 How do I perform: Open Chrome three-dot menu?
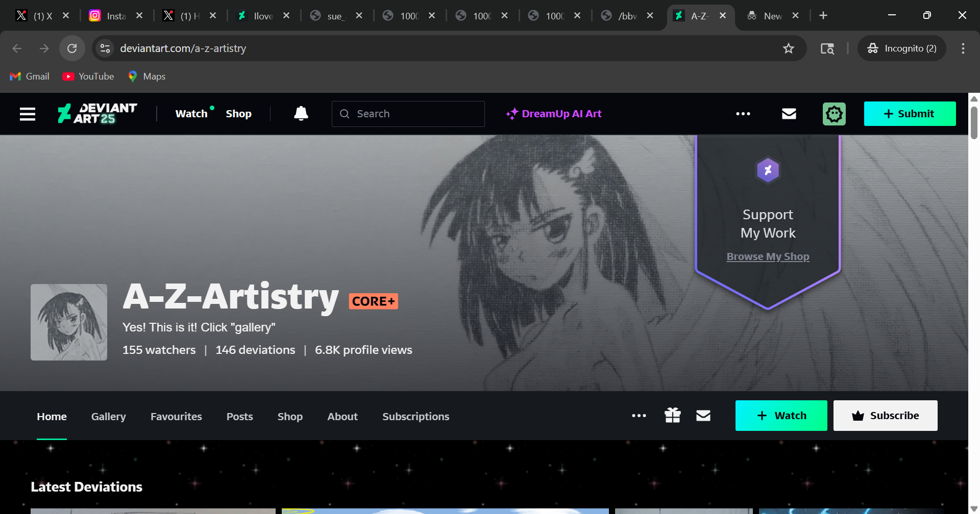(963, 48)
